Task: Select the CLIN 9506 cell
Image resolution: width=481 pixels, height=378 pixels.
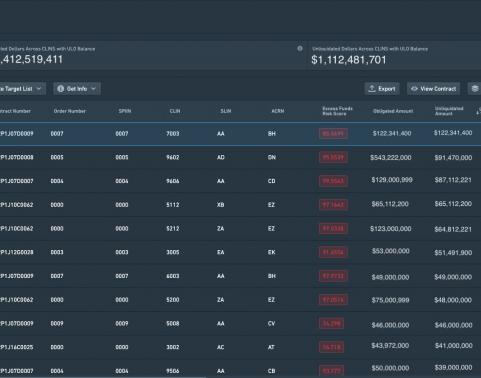Action: tap(173, 371)
